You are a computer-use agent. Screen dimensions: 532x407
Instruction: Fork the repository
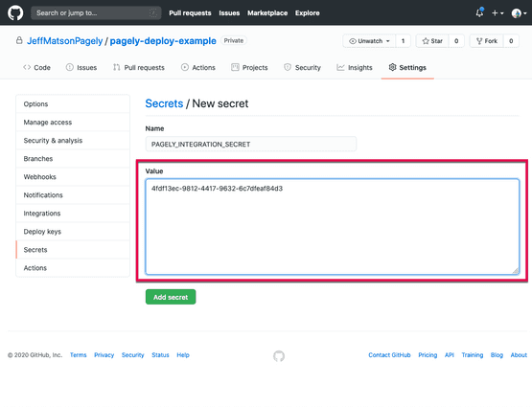(487, 41)
